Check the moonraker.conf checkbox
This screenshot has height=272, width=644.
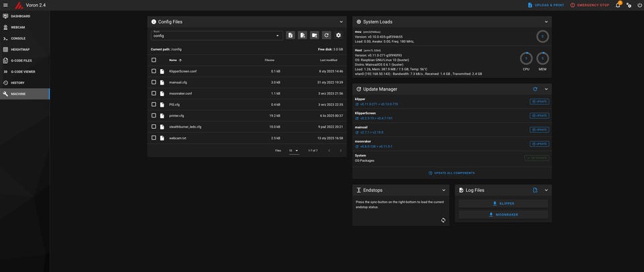point(154,93)
